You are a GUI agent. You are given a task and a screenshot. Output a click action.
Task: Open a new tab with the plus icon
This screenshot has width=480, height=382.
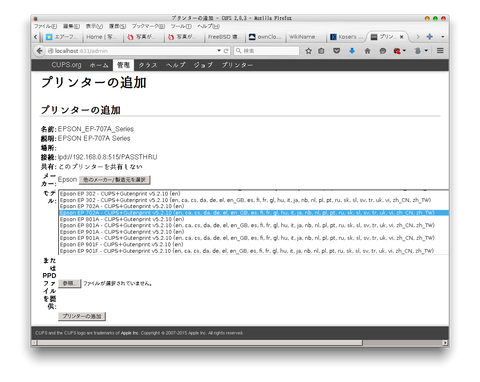point(430,37)
